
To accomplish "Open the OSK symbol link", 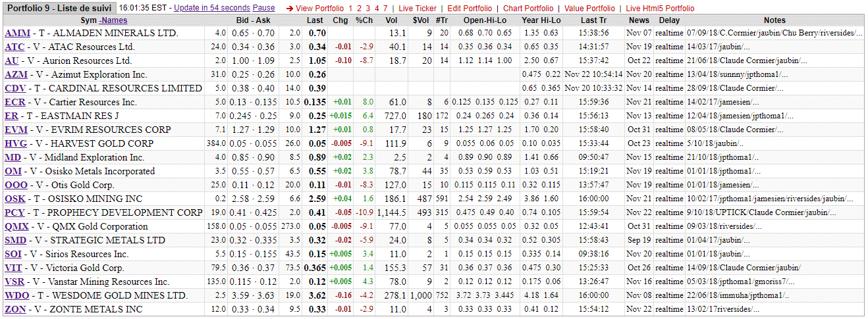I will coord(14,199).
